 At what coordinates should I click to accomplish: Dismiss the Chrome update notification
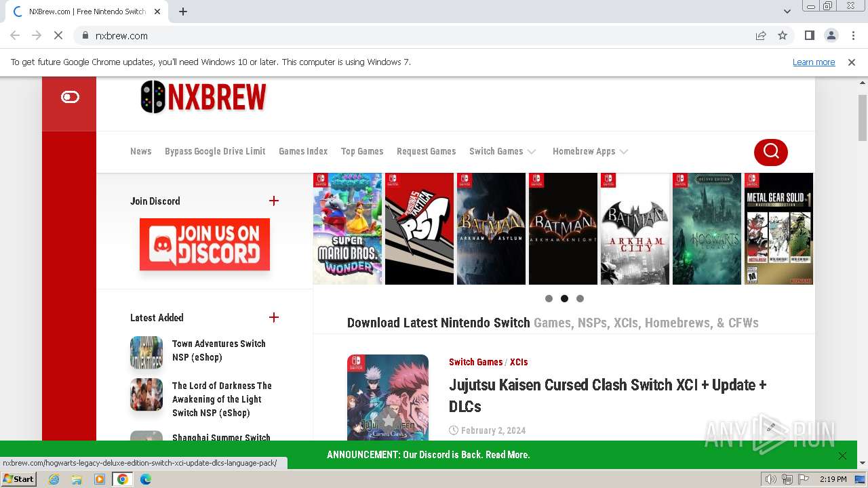tap(852, 62)
